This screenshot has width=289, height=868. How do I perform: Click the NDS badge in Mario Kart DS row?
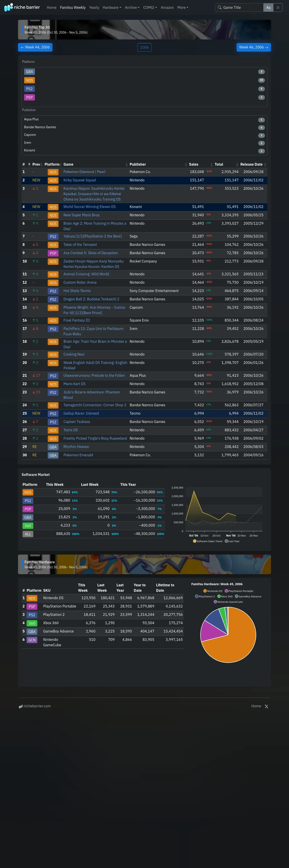point(53,384)
